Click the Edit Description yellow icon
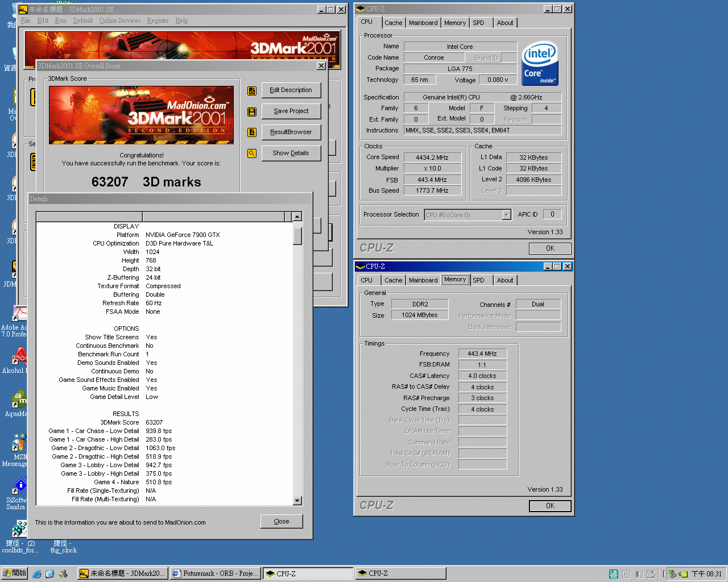Viewport: 728px width, 582px height. (252, 91)
